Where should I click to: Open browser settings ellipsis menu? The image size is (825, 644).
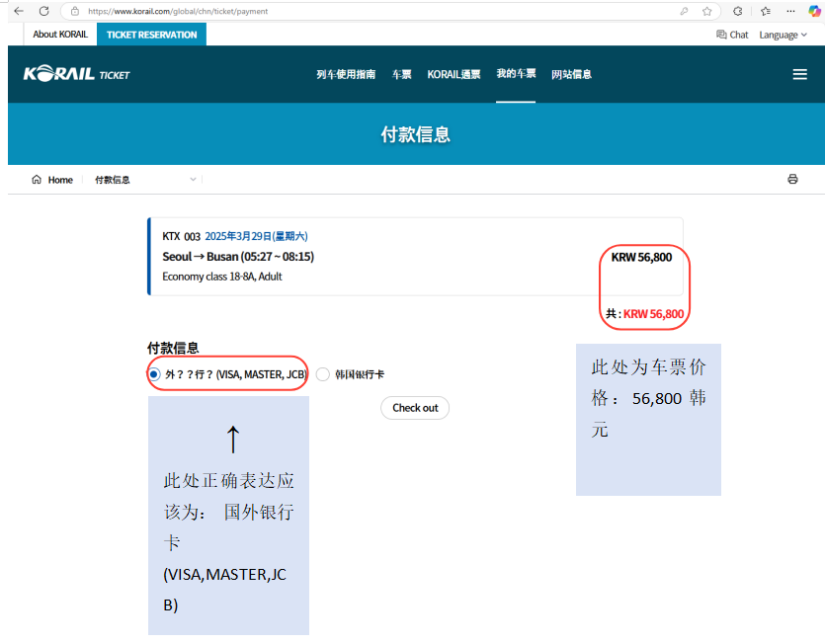click(789, 11)
